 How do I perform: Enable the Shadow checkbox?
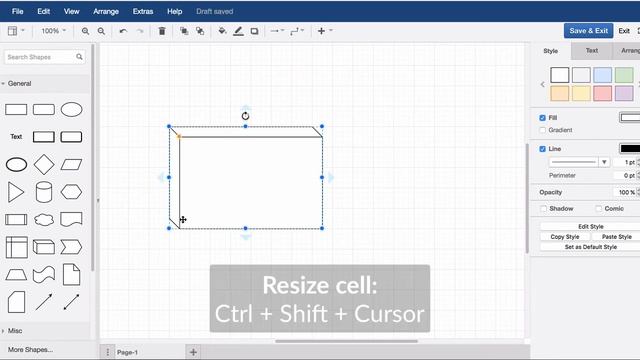coord(544,209)
